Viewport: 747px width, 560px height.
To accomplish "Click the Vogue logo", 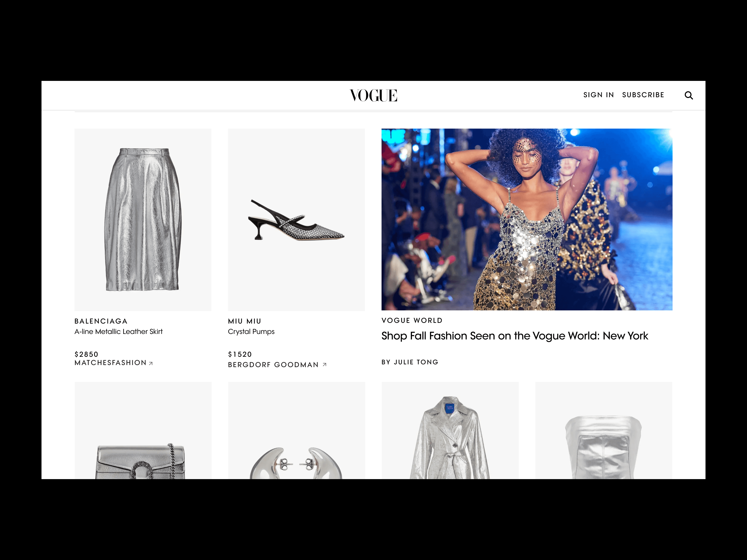I will pos(373,95).
